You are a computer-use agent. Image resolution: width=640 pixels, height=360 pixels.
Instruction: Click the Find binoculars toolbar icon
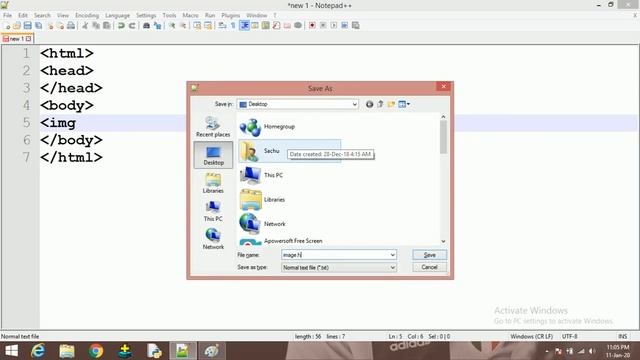pos(146,25)
